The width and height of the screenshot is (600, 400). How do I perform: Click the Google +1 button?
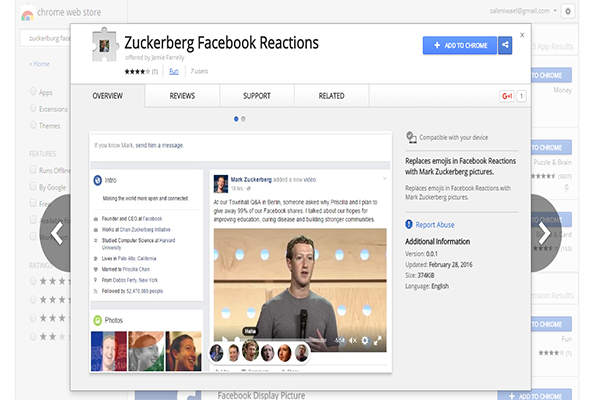click(507, 96)
